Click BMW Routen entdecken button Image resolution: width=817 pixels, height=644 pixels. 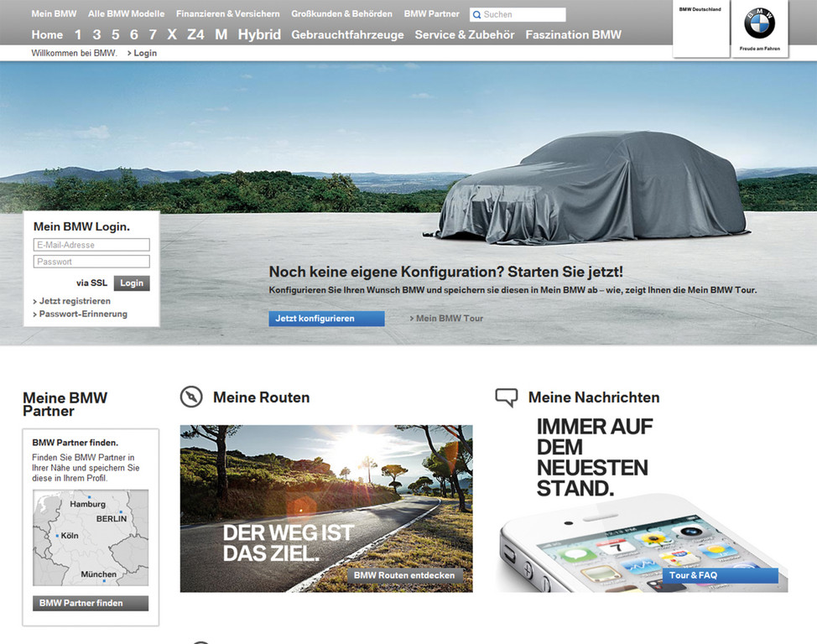404,576
